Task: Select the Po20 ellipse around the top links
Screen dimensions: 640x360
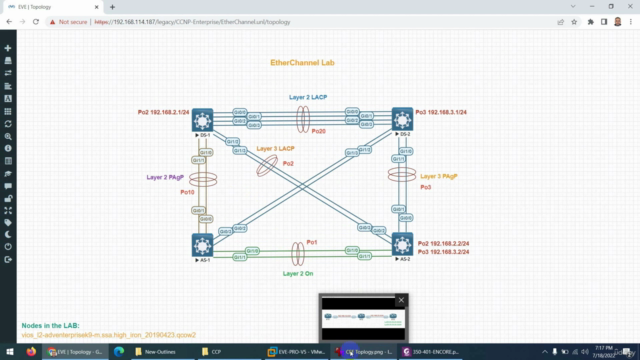Action: point(303,119)
